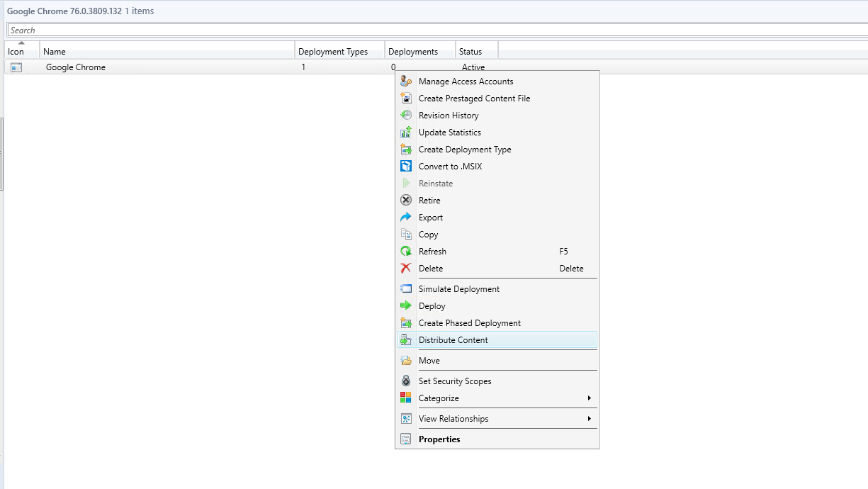
Task: Open Revision History
Action: pos(497,116)
